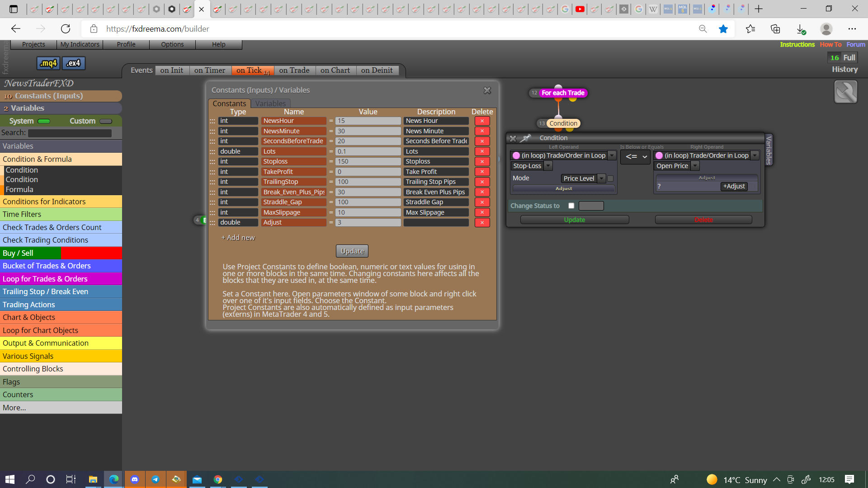Tick the checkbox beside the +Adjust button

point(752,187)
